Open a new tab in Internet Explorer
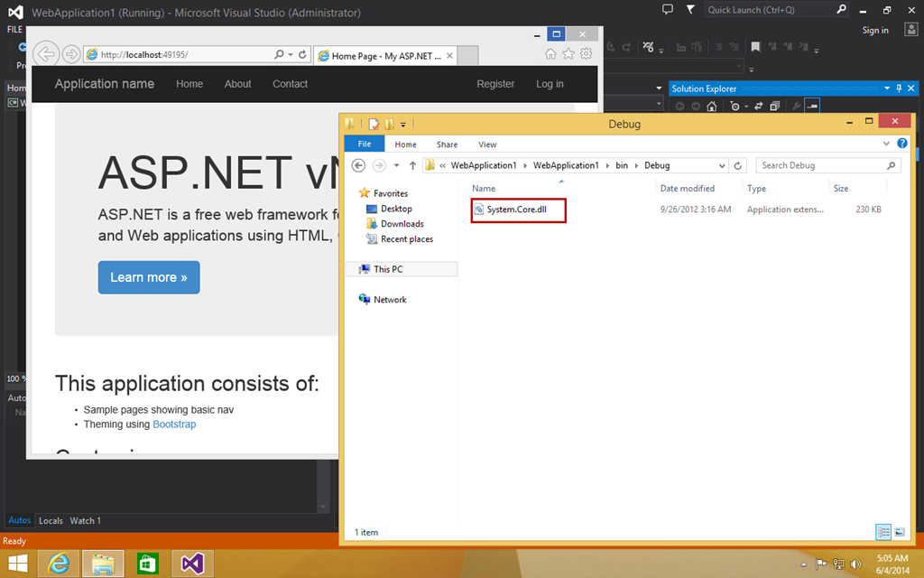 click(468, 55)
